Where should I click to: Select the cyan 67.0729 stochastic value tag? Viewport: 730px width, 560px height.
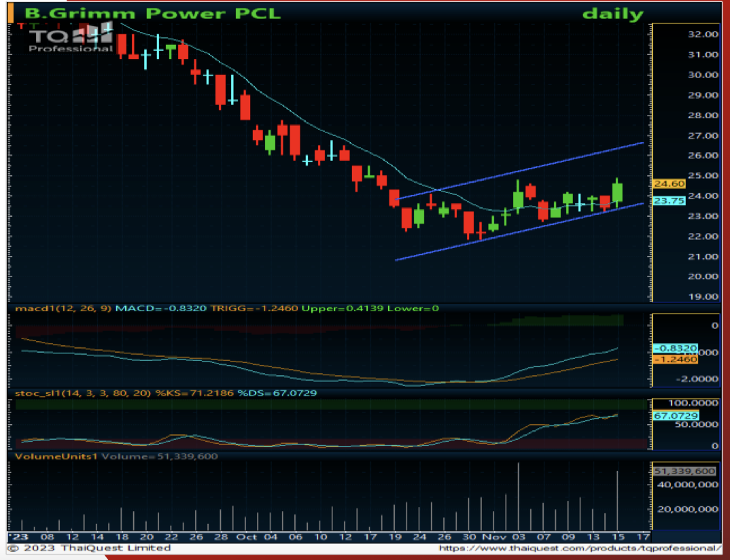[676, 416]
